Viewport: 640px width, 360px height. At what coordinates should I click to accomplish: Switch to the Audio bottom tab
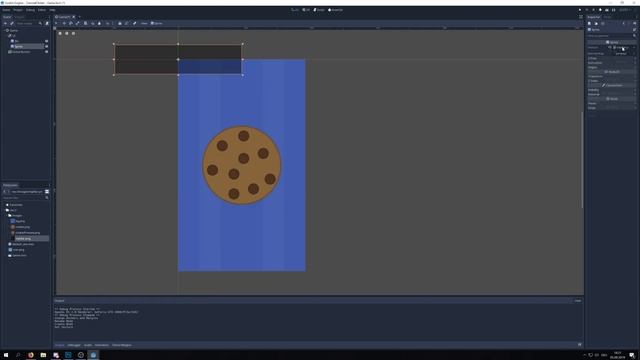click(x=88, y=345)
